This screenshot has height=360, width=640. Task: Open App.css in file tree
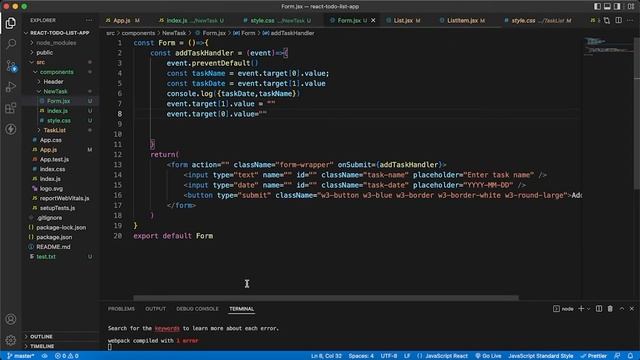pos(51,140)
